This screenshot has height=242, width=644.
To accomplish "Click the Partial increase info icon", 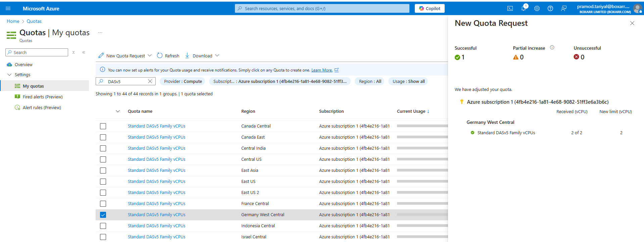I will [552, 48].
